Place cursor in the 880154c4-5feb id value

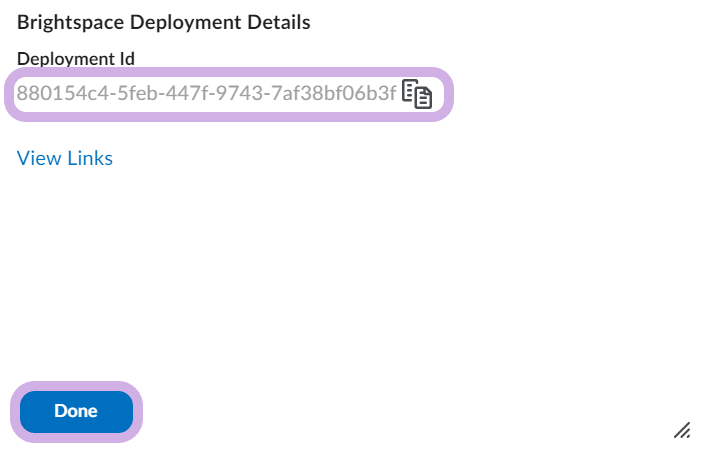click(206, 93)
